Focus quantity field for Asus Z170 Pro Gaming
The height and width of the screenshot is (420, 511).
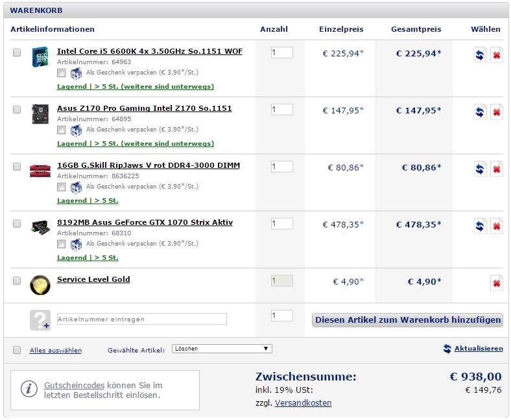[x=282, y=110]
